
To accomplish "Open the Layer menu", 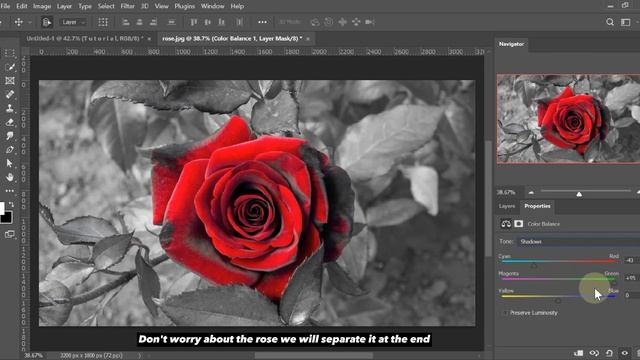I will [x=64, y=6].
